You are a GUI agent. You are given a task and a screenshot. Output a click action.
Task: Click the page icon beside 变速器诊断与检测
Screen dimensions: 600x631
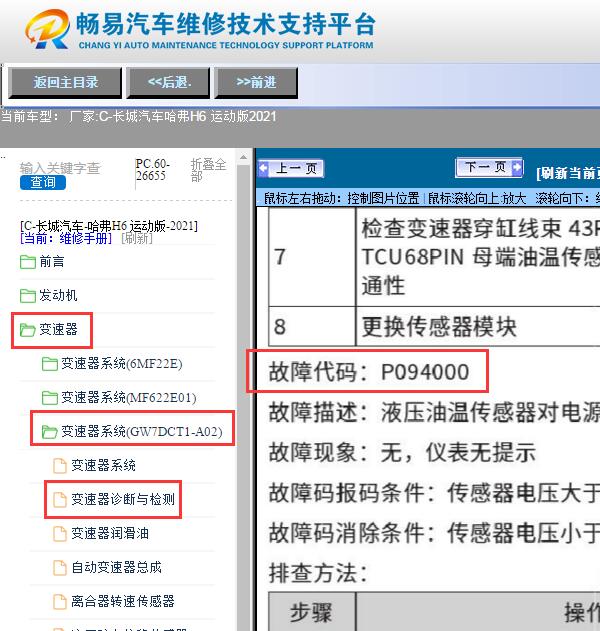60,500
